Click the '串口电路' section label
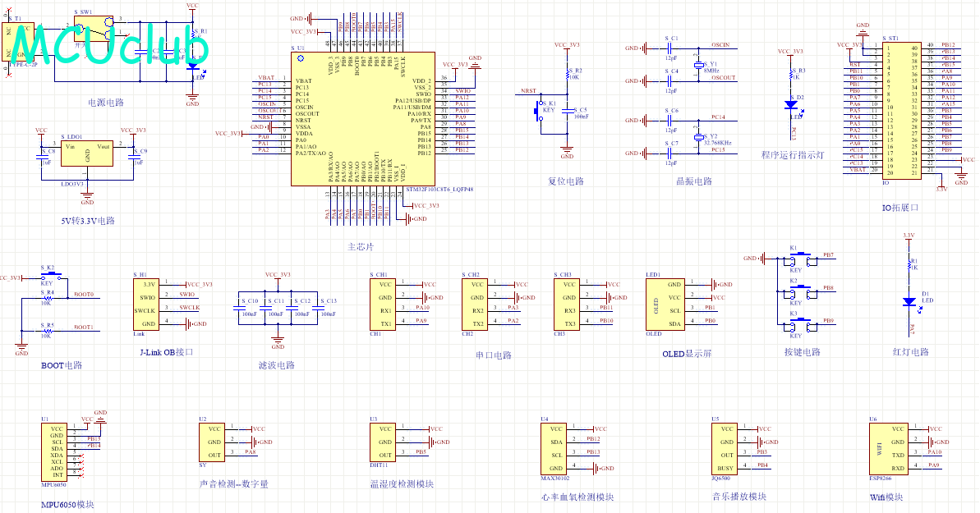Viewport: 980px width, 513px height. click(x=493, y=355)
